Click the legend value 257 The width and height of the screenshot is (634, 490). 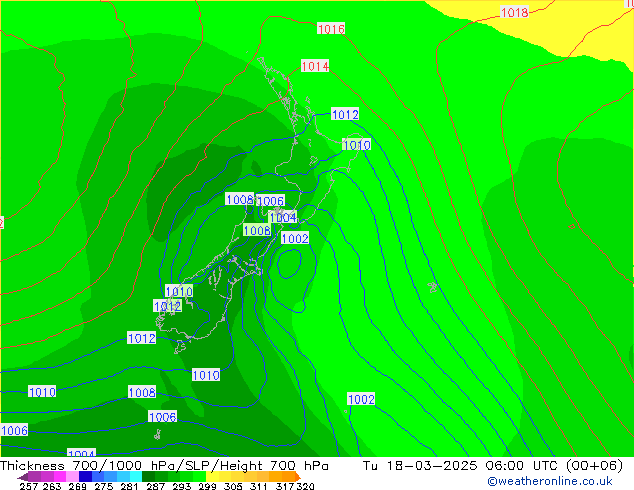click(x=28, y=486)
